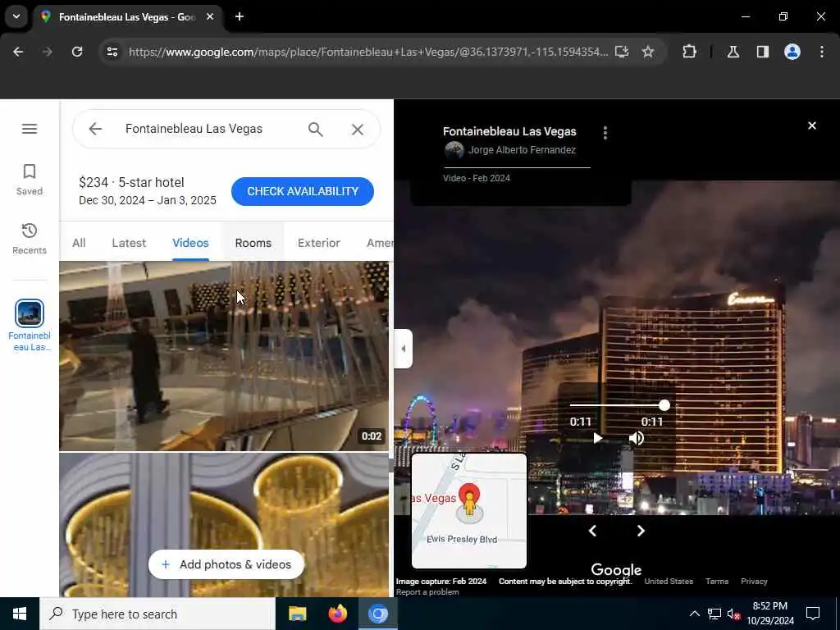Click the magnifier search icon
Viewport: 840px width, 630px height.
click(316, 129)
